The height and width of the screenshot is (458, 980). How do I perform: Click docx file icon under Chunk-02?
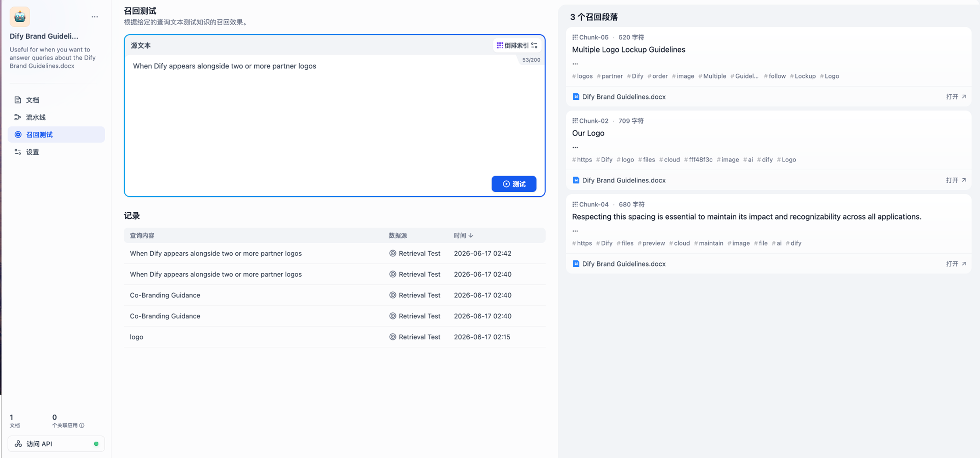pyautogui.click(x=576, y=180)
